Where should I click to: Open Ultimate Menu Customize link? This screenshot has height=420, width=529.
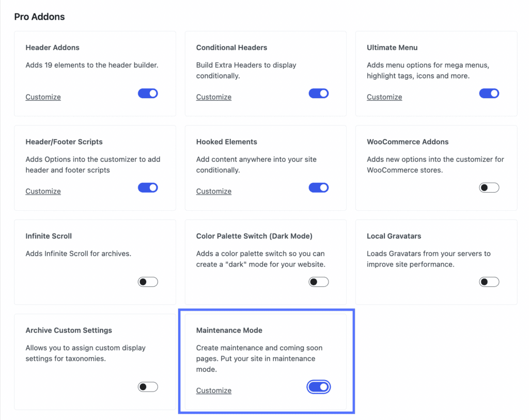(384, 97)
